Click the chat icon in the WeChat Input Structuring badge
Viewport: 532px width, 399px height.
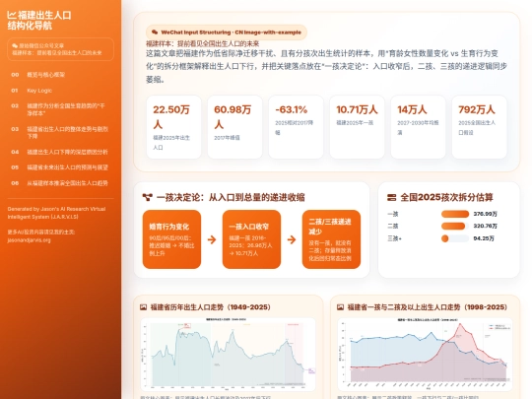155,33
